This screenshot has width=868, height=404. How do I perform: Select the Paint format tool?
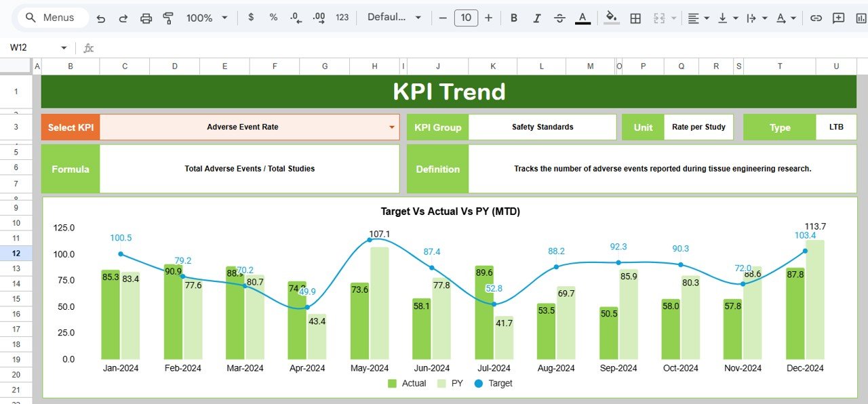pos(167,18)
